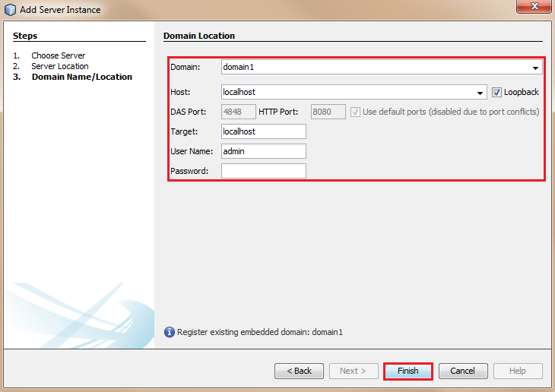Screen dimensions: 555x392
Task: Click the 'DAS Port:' label
Action: pos(188,112)
